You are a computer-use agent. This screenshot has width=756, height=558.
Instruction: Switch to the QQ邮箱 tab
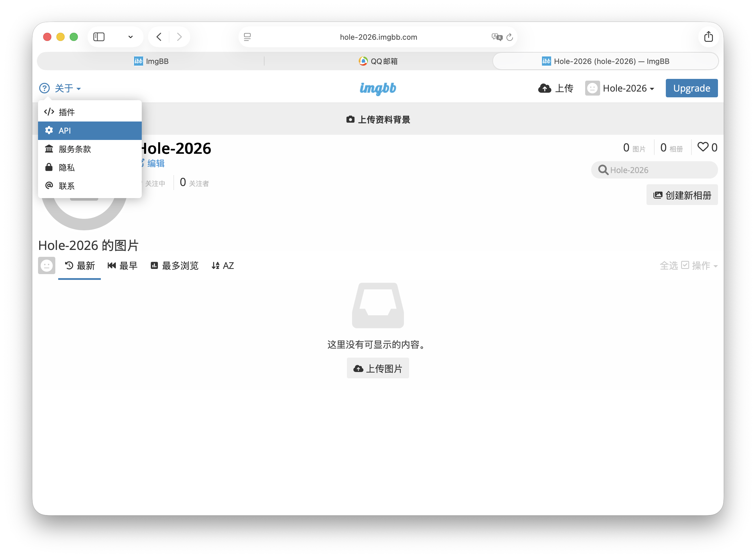point(378,61)
